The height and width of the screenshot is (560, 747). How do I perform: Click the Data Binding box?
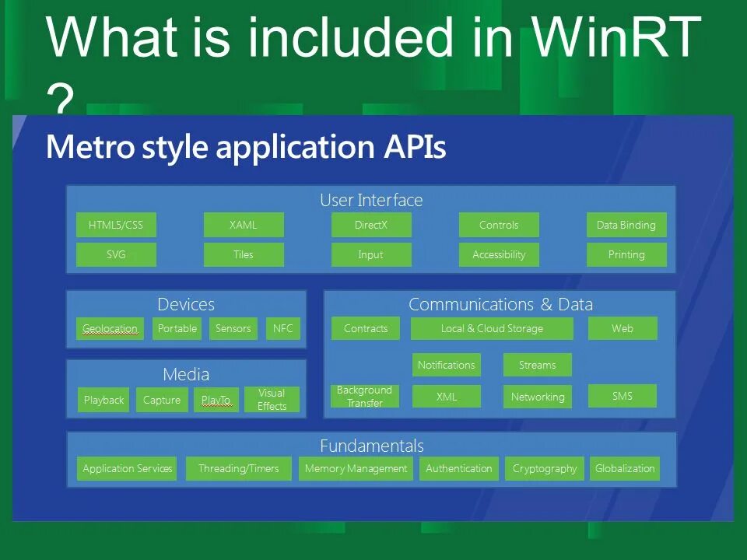pos(626,225)
